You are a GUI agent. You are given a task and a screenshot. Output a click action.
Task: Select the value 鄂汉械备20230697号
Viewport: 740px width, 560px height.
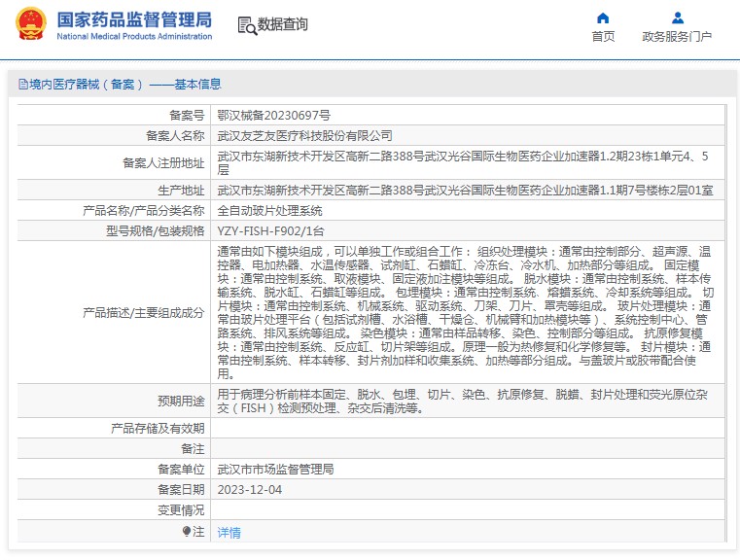click(x=273, y=115)
